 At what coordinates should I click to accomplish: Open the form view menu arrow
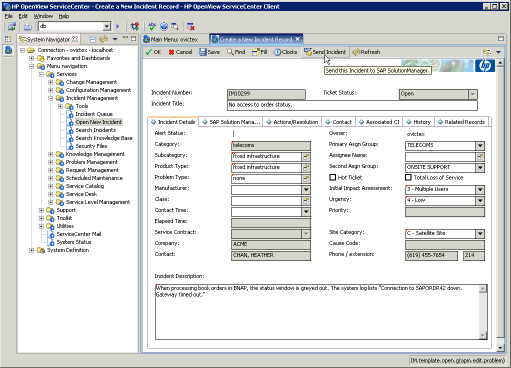pos(498,52)
